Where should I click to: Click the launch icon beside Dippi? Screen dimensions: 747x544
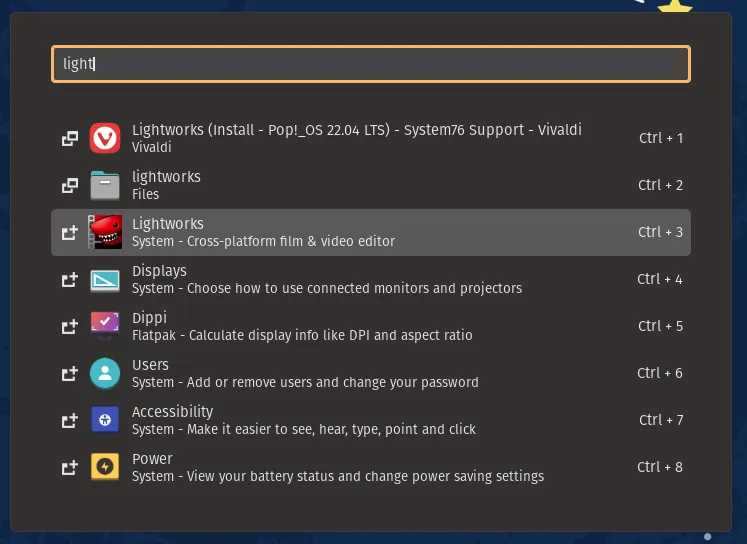(x=70, y=326)
